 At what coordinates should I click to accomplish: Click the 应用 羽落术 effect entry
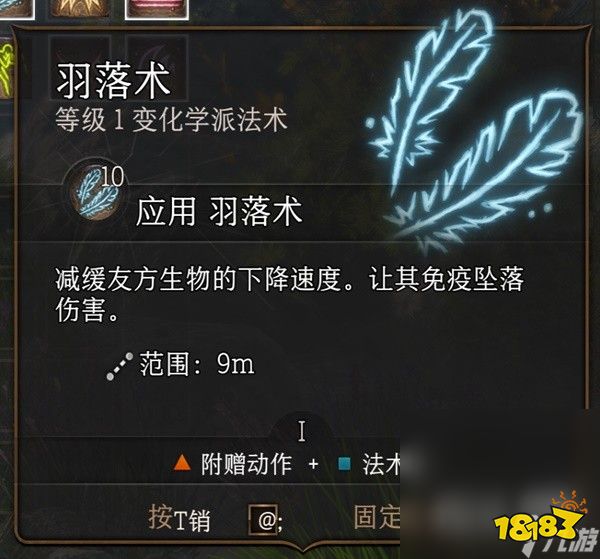[x=219, y=212]
